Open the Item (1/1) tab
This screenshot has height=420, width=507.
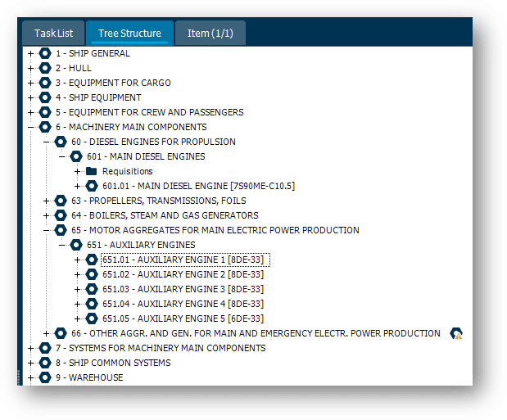click(x=210, y=33)
